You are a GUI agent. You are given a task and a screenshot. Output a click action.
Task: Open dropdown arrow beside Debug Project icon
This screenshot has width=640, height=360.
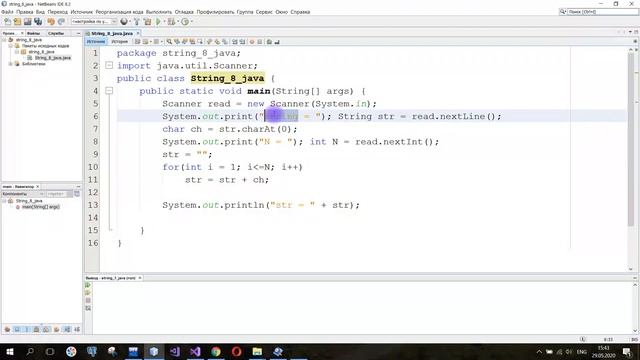(178, 22)
